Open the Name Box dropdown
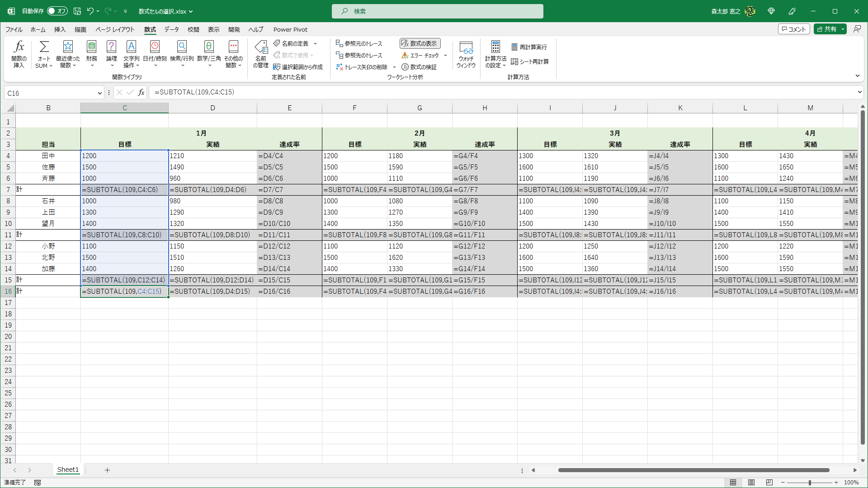This screenshot has height=488, width=868. tap(99, 93)
